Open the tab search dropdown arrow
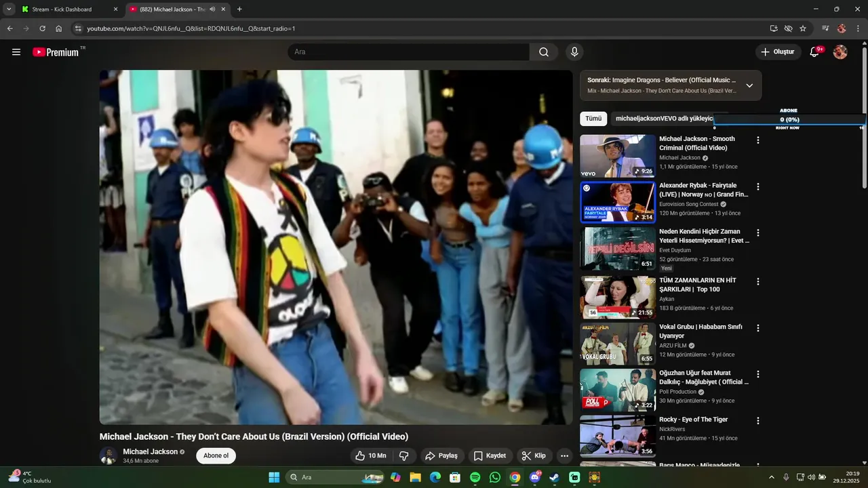The height and width of the screenshot is (488, 868). coord(9,9)
